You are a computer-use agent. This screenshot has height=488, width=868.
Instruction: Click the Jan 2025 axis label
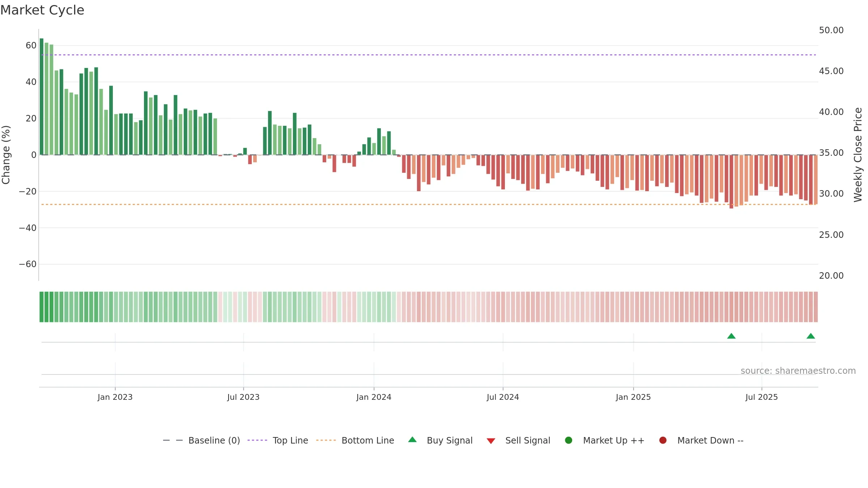(x=633, y=397)
